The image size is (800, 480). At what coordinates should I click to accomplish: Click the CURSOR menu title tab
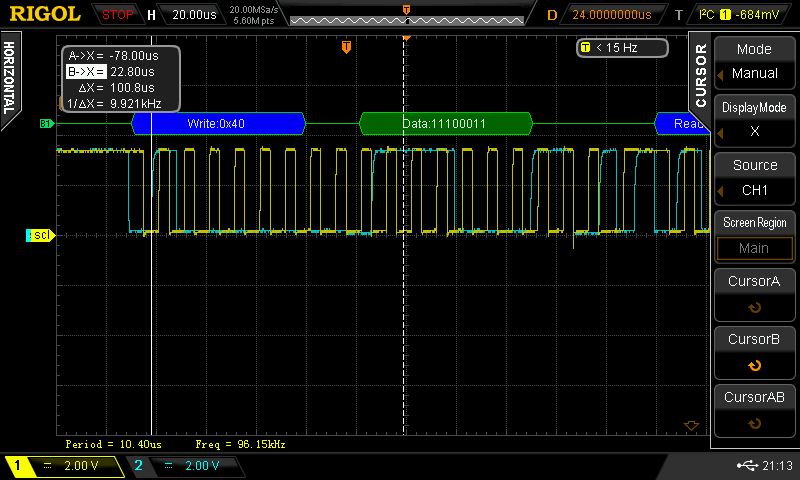point(701,74)
